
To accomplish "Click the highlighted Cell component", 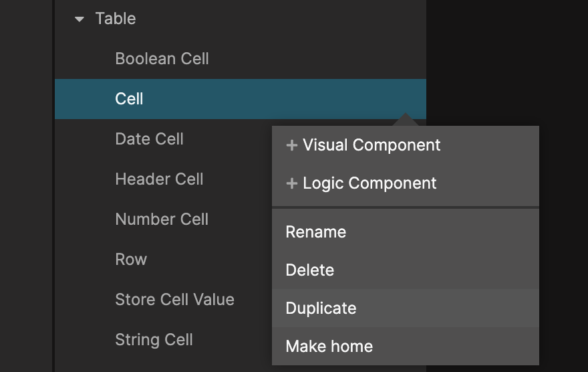I will (x=130, y=99).
